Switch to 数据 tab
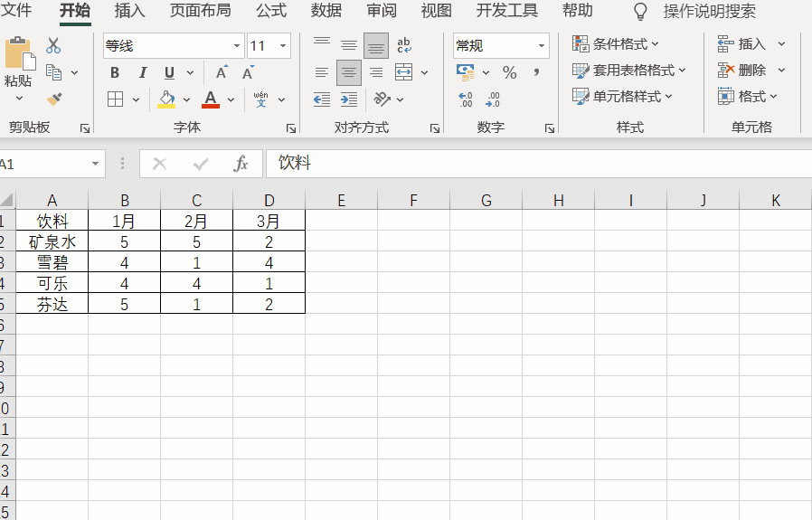Image resolution: width=812 pixels, height=520 pixels. 326,10
